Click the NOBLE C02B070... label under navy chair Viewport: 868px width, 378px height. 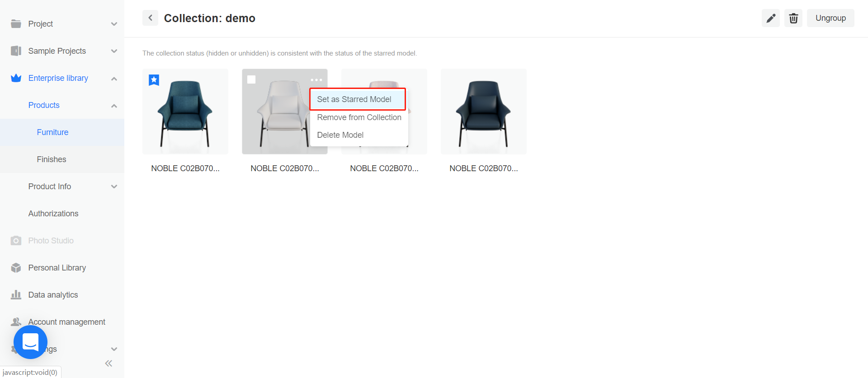tap(484, 168)
